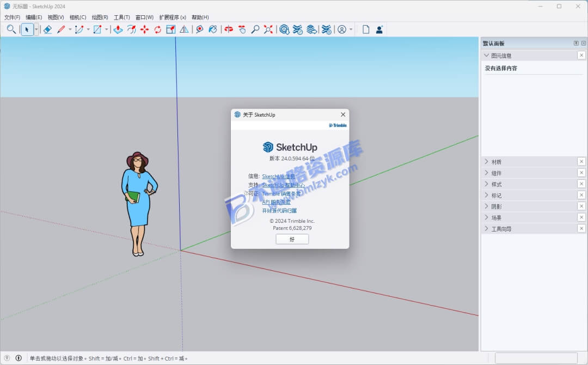Click the blank page toolbar icon
The width and height of the screenshot is (588, 365).
point(366,29)
